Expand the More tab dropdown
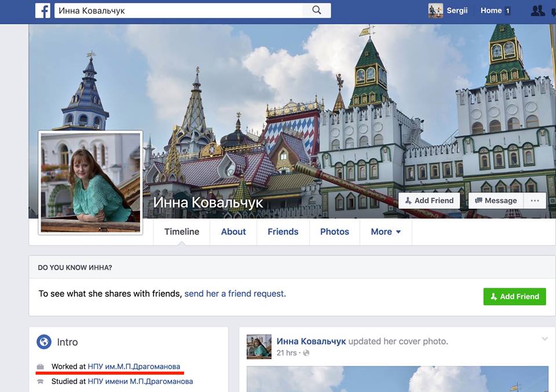556x392 pixels. [x=386, y=232]
